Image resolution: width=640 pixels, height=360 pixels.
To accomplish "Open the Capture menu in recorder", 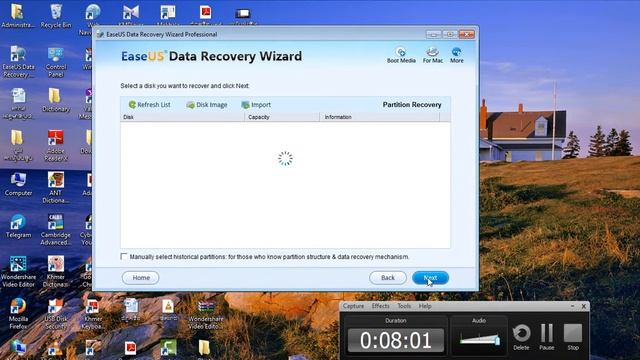I will tap(353, 306).
